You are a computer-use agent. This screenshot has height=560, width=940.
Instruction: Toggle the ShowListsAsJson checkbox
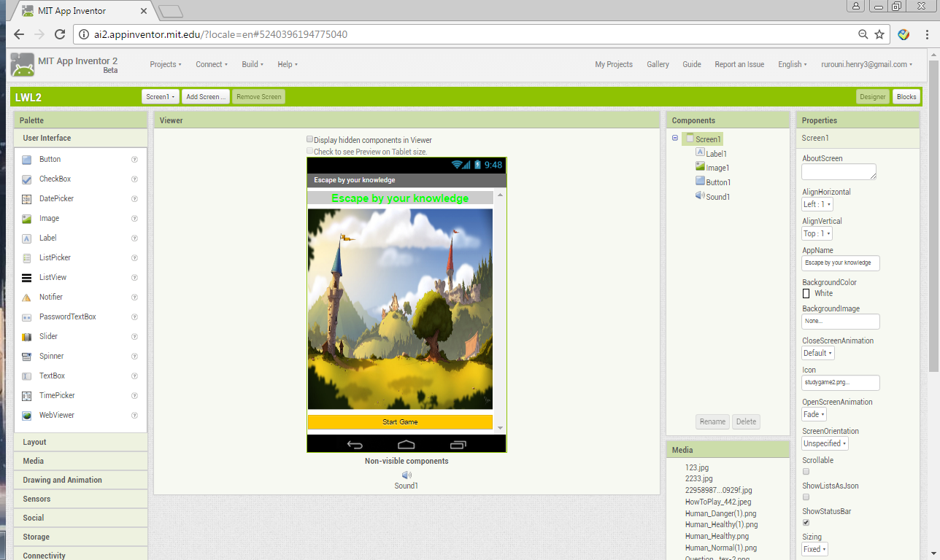[x=806, y=497]
